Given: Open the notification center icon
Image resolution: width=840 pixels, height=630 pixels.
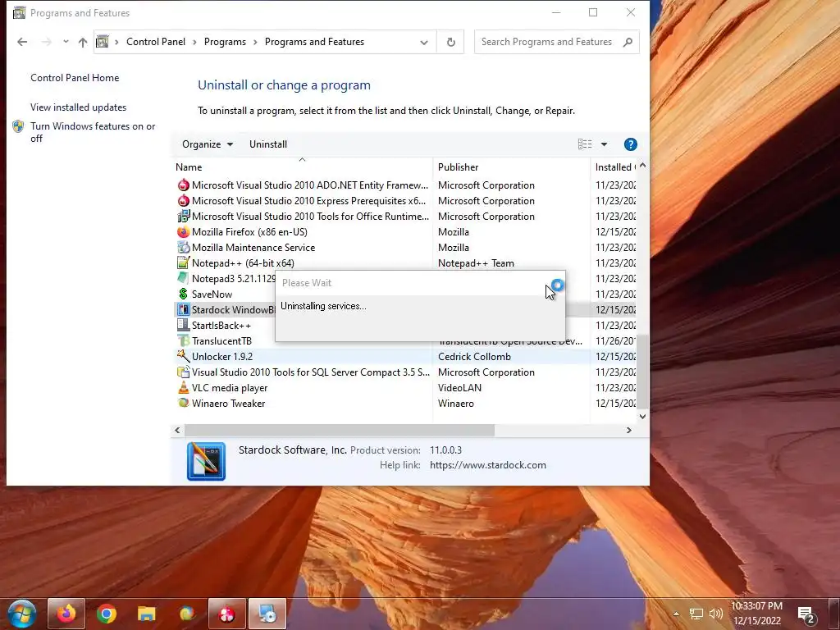Looking at the screenshot, I should (806, 614).
